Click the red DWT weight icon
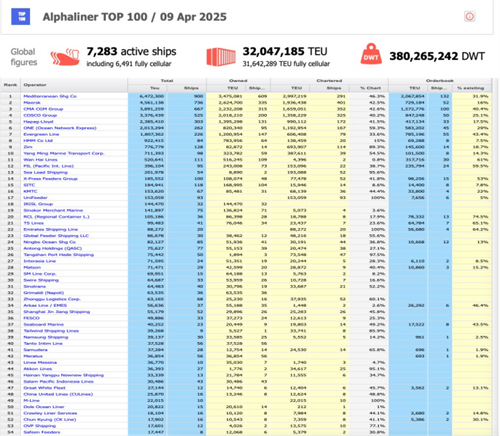The width and height of the screenshot is (500, 436). 371,54
